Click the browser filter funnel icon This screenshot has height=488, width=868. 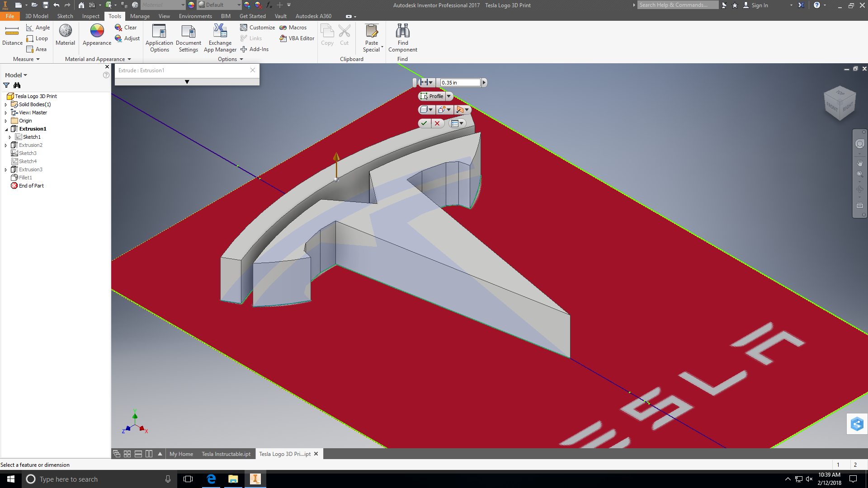tap(6, 85)
